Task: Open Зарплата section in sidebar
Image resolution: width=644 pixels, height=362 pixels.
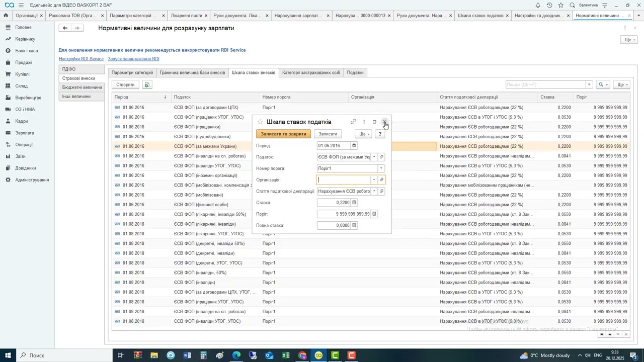Action: coord(25,133)
